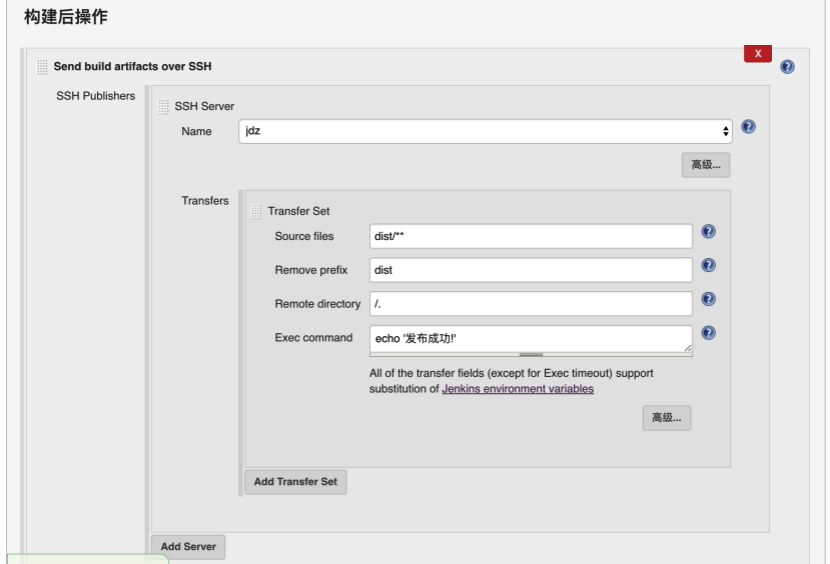Image resolution: width=830 pixels, height=564 pixels.
Task: Click the Source files input field
Action: [x=531, y=236]
